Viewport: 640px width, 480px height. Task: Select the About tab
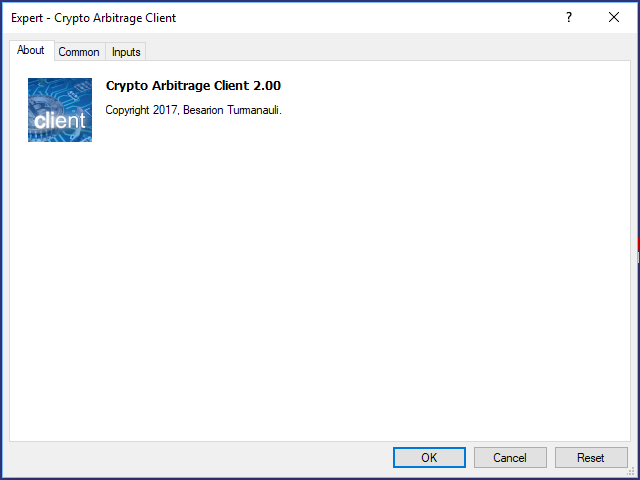31,50
